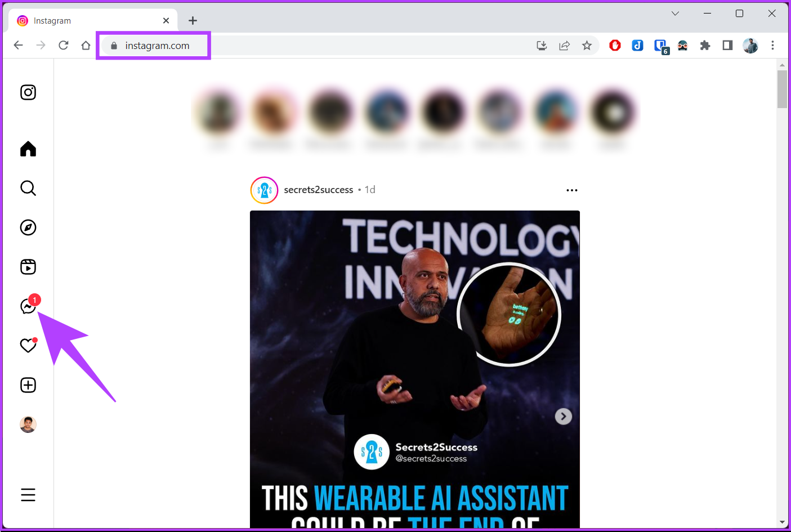This screenshot has height=532, width=791.
Task: Open Instagram Home feed icon
Action: (28, 149)
